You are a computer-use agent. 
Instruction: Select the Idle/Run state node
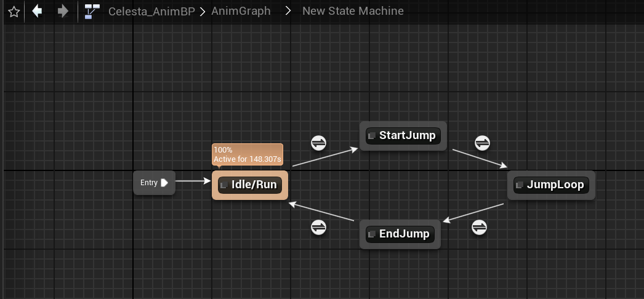click(250, 185)
